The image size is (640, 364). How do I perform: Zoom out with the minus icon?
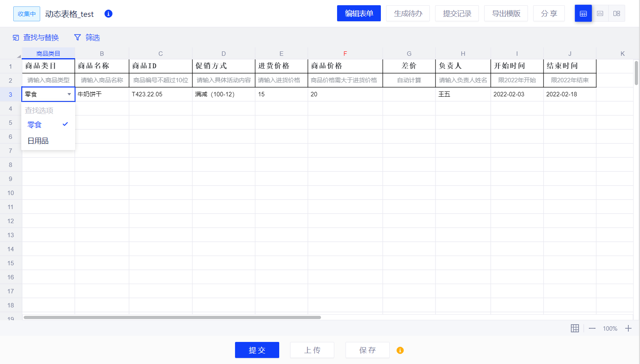592,328
